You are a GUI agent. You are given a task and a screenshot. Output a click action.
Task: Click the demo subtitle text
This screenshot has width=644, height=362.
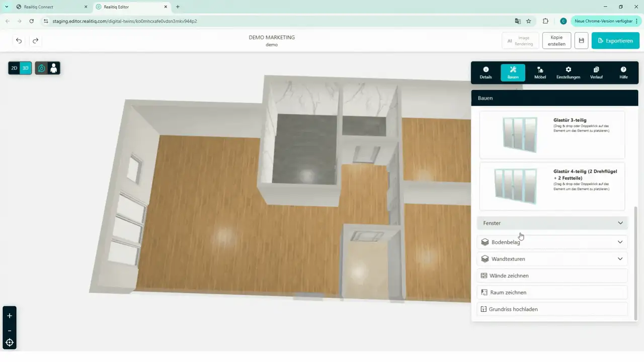pyautogui.click(x=272, y=45)
